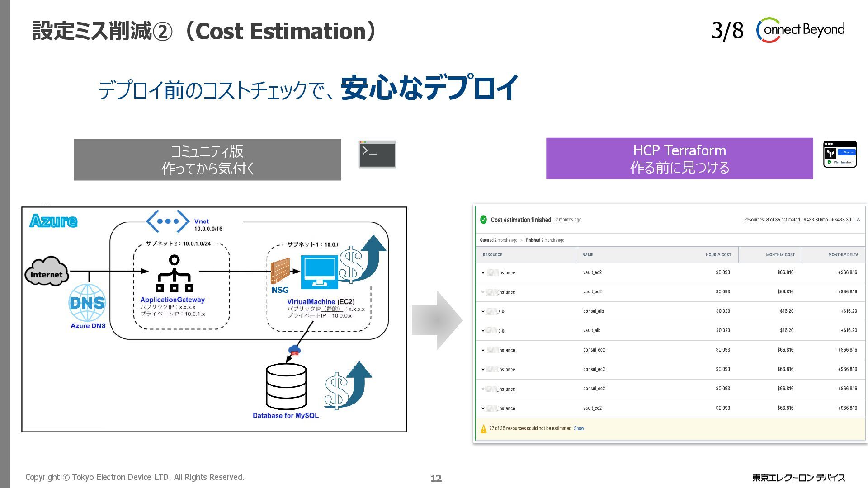Click the ApplicationGateway icon
Viewport: 868px width, 488px height.
click(x=174, y=273)
